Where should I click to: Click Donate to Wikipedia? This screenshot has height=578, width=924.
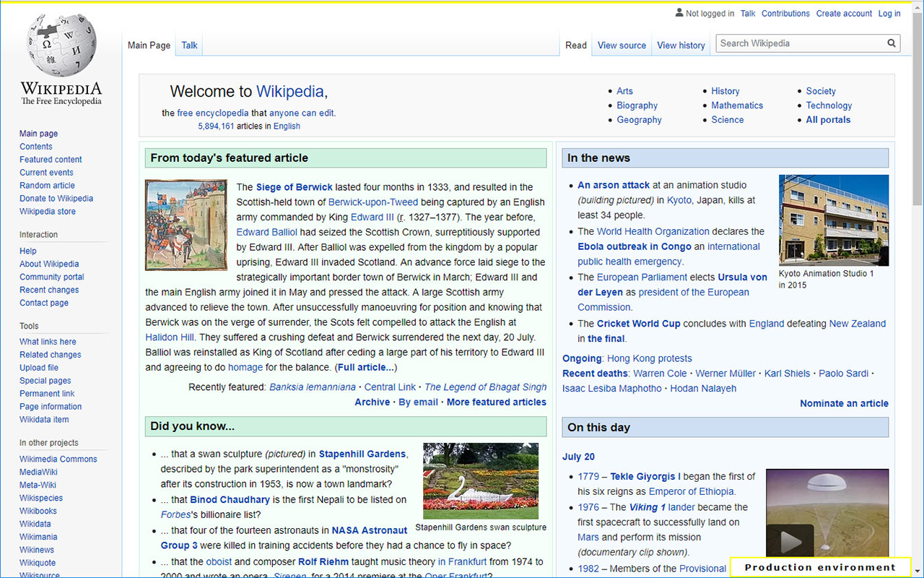(x=56, y=199)
